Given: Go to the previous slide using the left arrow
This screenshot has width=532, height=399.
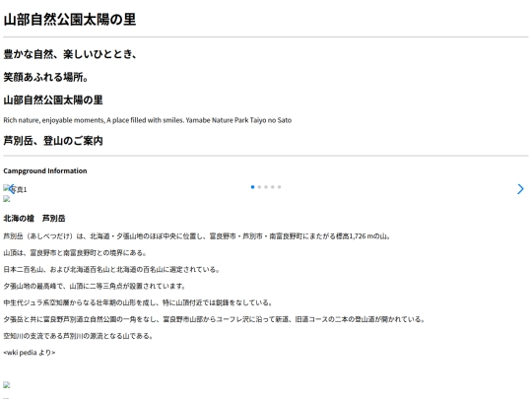Looking at the screenshot, I should pyautogui.click(x=11, y=189).
